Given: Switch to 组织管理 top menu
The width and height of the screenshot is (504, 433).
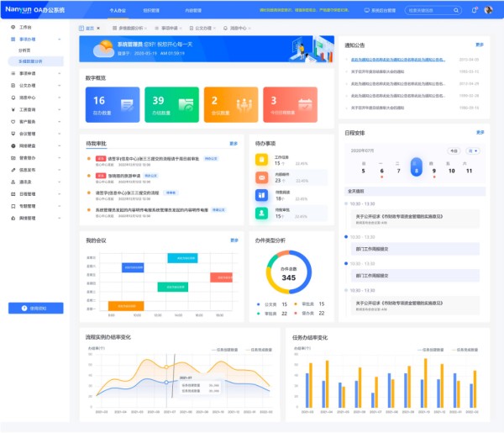Looking at the screenshot, I should tap(151, 11).
